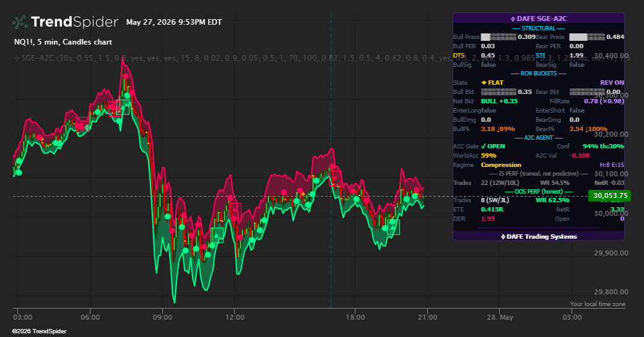Click the Bear Press pressure bar

[x=587, y=37]
